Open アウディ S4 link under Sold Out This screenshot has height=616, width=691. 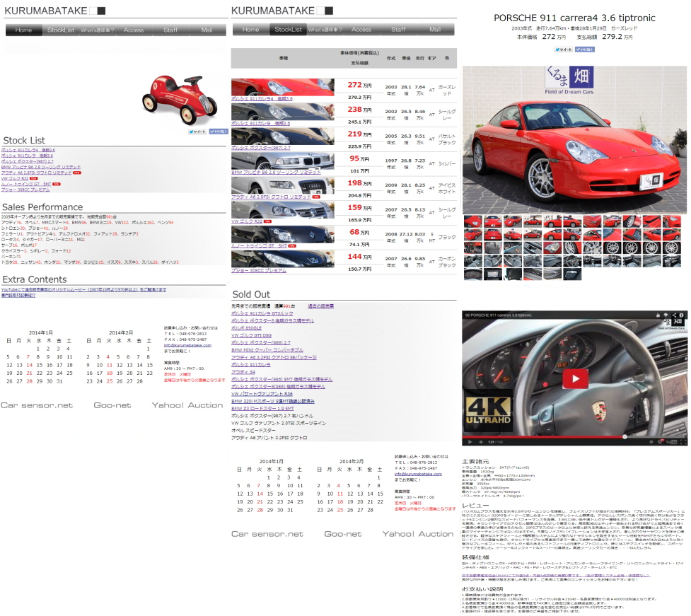click(243, 372)
